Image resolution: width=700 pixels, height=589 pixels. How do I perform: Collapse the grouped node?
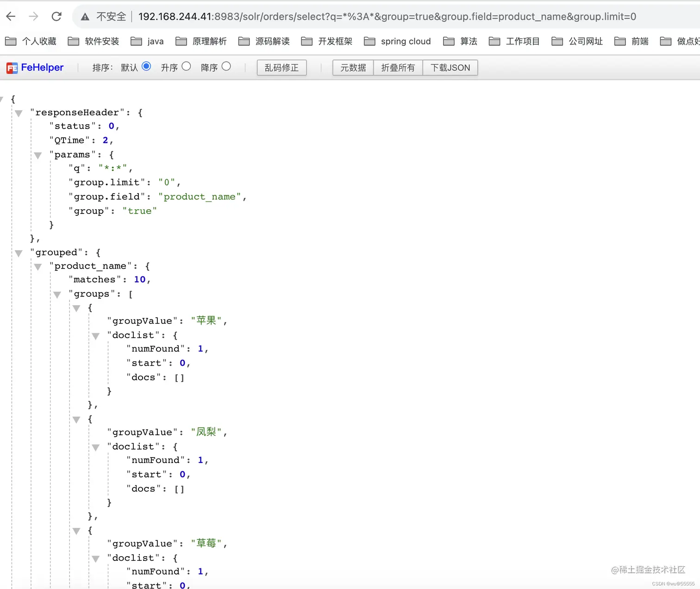coord(19,253)
